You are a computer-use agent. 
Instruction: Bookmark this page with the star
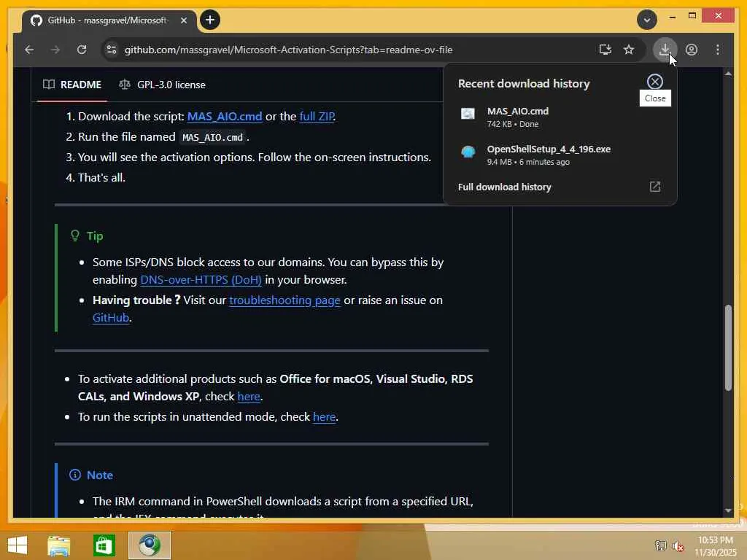click(x=629, y=50)
